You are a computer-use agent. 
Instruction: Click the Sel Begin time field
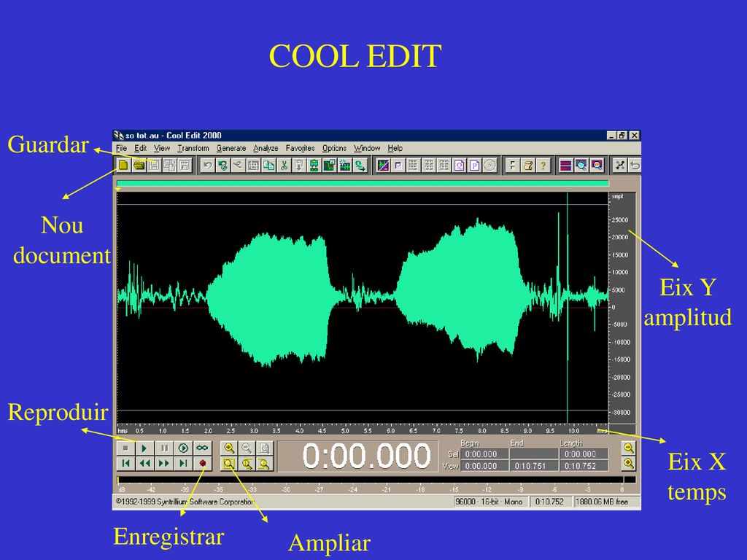pos(484,454)
